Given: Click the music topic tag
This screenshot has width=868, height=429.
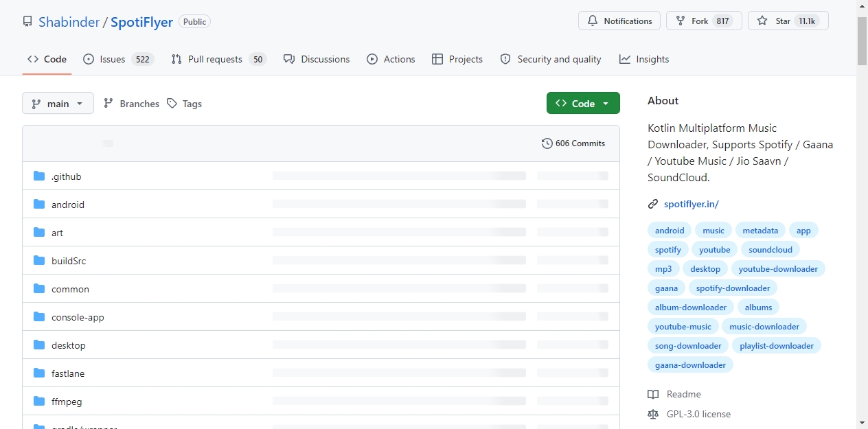Looking at the screenshot, I should [x=713, y=231].
